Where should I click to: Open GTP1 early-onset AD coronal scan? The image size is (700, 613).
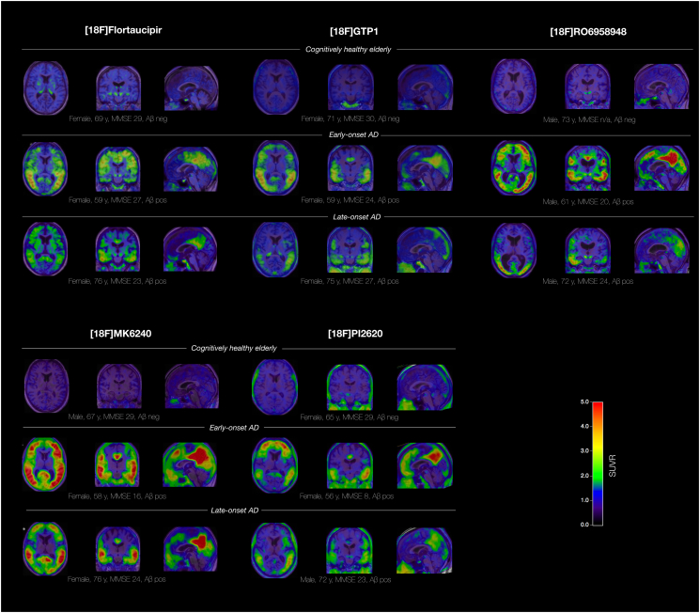pyautogui.click(x=350, y=168)
